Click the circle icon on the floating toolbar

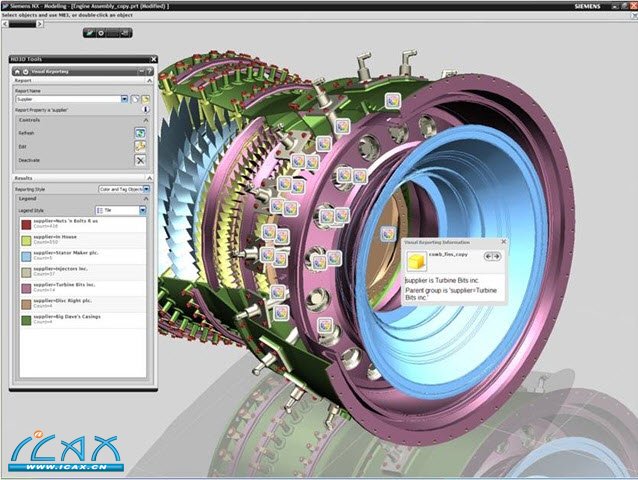pyautogui.click(x=101, y=33)
